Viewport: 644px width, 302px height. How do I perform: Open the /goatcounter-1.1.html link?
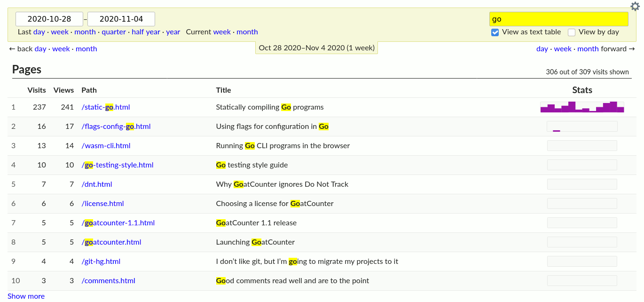118,223
